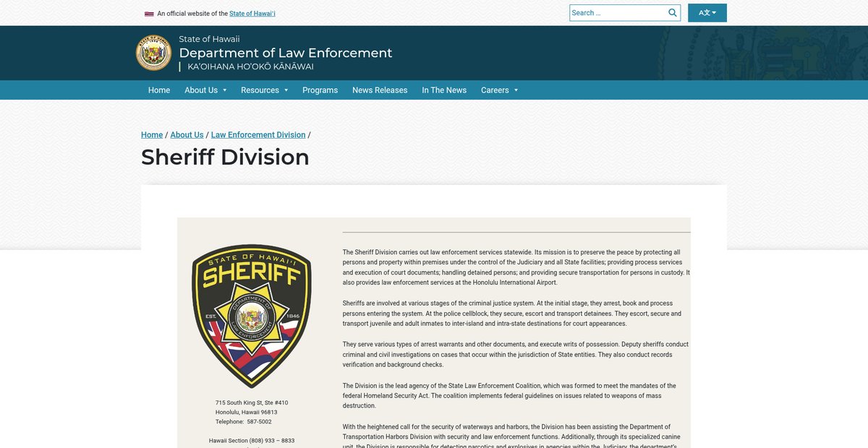This screenshot has width=868, height=448.
Task: Click the About Us breadcrumb link
Action: [187, 134]
